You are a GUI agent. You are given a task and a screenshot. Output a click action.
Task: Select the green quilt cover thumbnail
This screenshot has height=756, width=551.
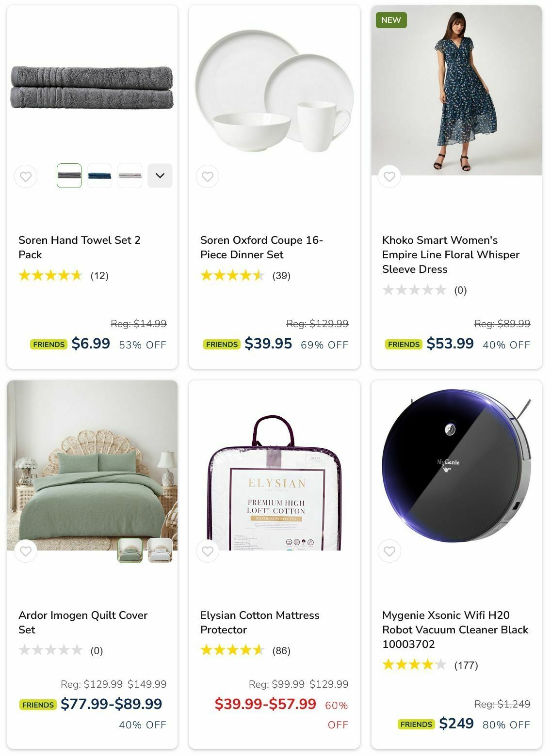(x=130, y=550)
